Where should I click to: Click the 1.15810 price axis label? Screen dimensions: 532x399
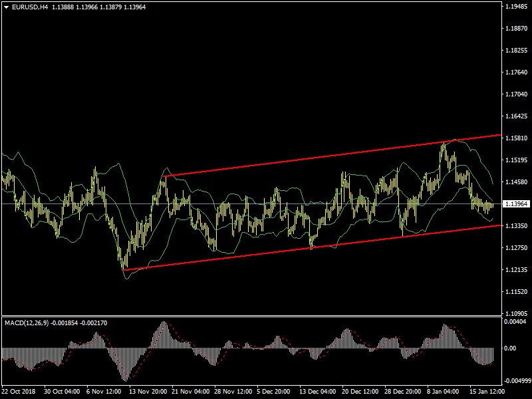[x=516, y=138]
